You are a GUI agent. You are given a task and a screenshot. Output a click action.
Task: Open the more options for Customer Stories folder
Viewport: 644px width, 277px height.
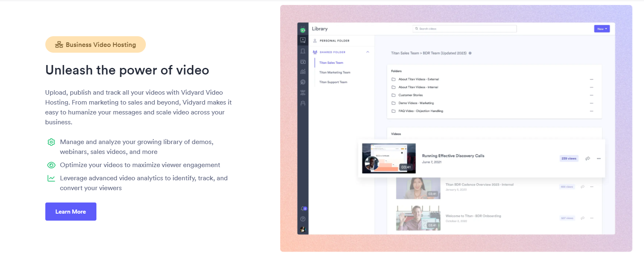pyautogui.click(x=592, y=95)
